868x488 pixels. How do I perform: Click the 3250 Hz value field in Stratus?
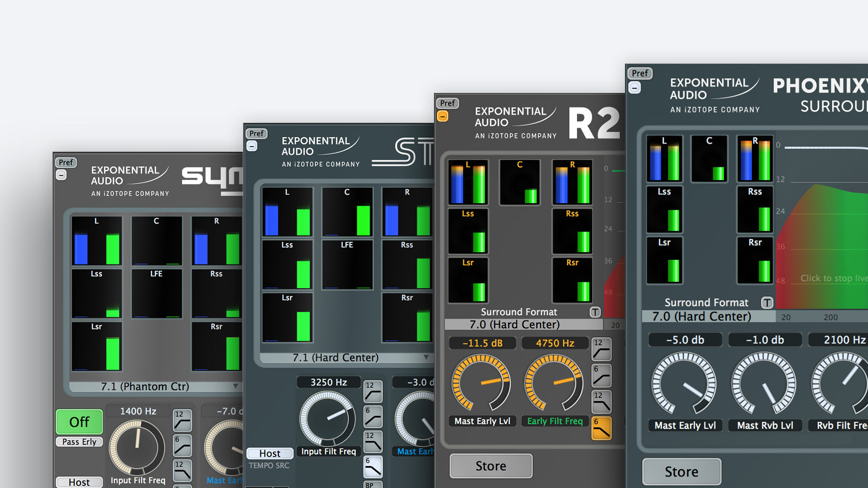328,382
